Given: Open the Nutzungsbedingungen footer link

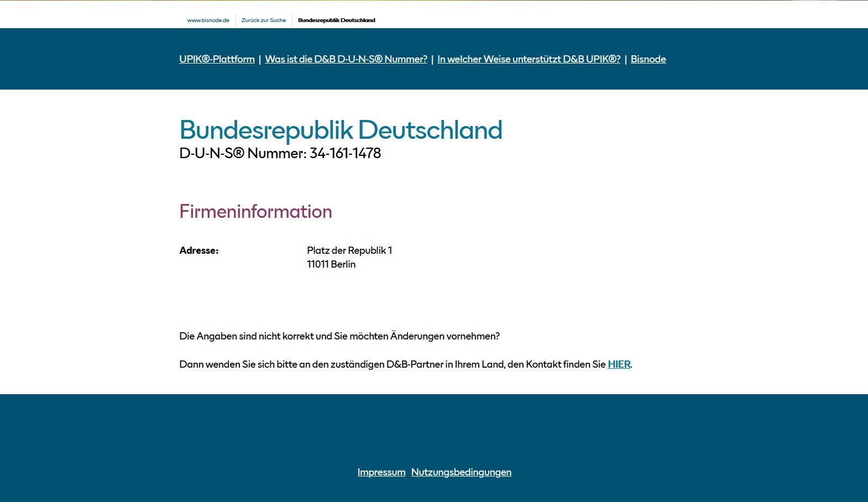Looking at the screenshot, I should [461, 472].
